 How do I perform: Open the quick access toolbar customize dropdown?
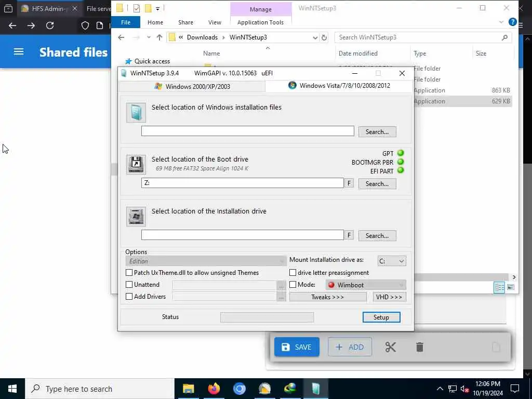(158, 8)
